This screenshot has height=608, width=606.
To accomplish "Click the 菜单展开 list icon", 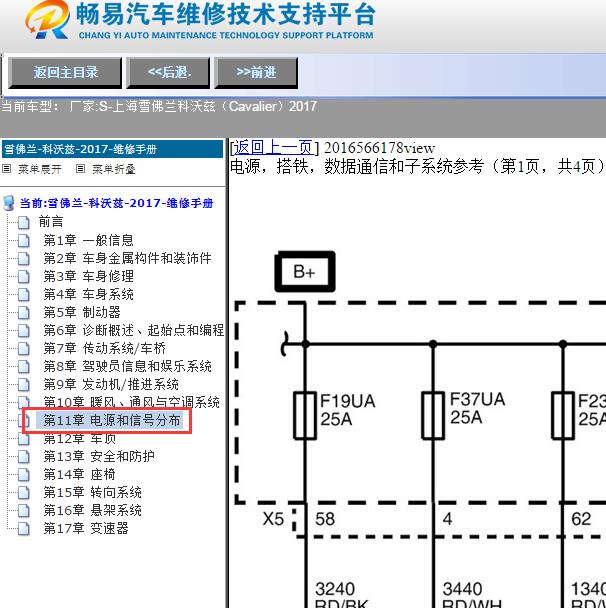I will pos(7,169).
